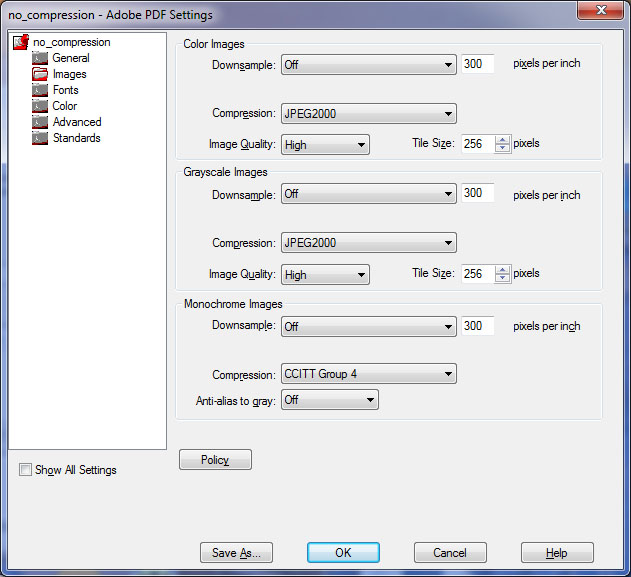Click the Save As... button
This screenshot has height=577, width=631.
(236, 552)
